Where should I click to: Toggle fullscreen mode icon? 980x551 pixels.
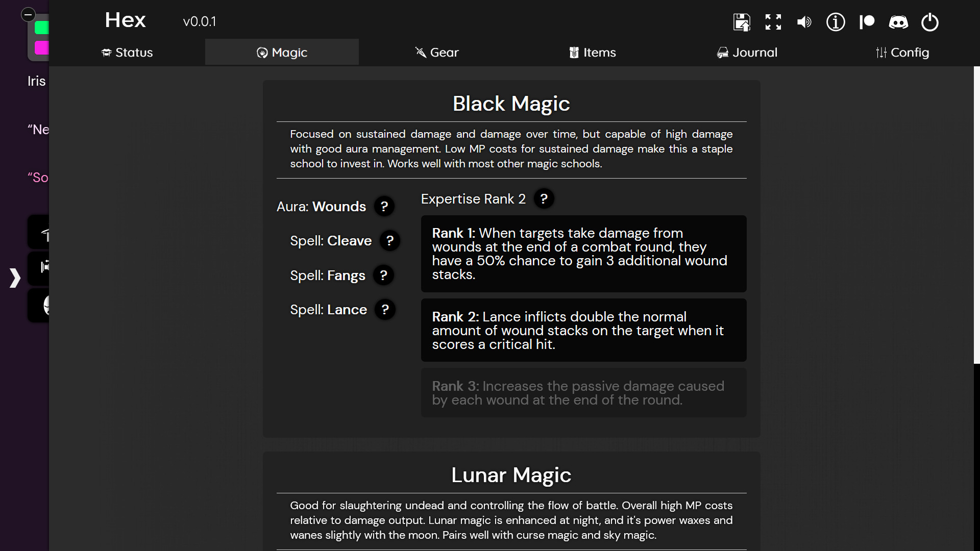point(773,22)
